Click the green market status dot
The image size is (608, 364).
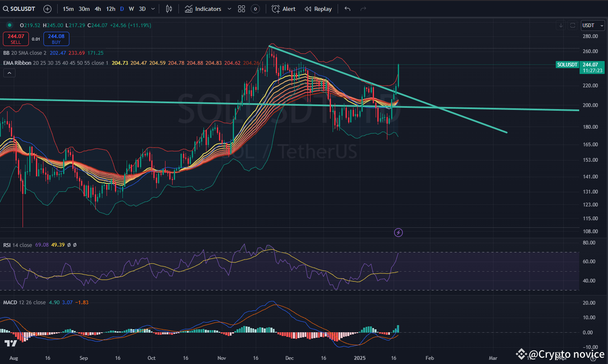point(9,25)
